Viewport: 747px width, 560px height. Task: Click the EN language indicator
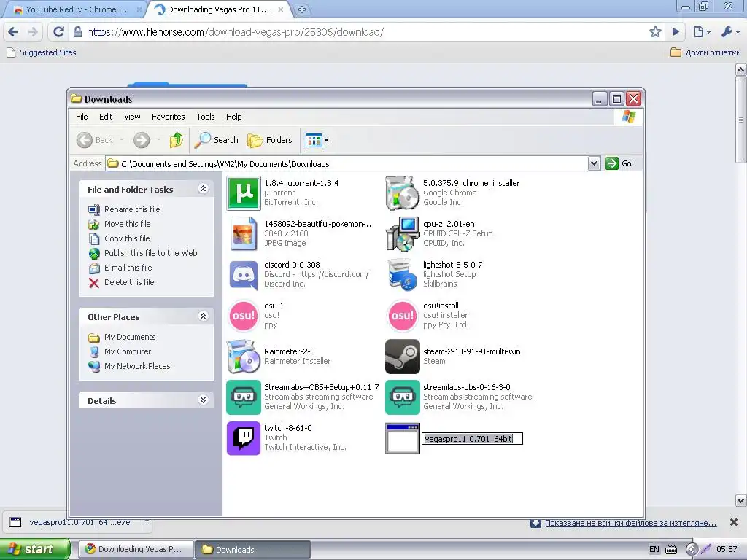[654, 550]
